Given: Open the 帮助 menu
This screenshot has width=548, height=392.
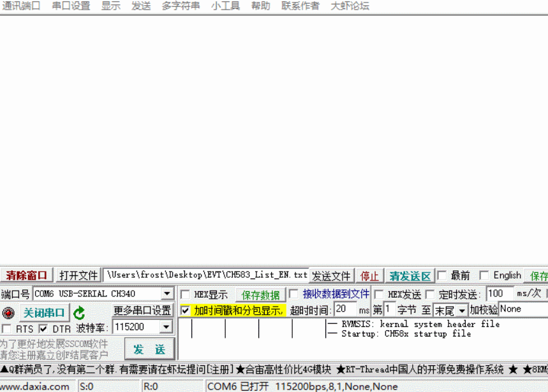Looking at the screenshot, I should tap(261, 6).
